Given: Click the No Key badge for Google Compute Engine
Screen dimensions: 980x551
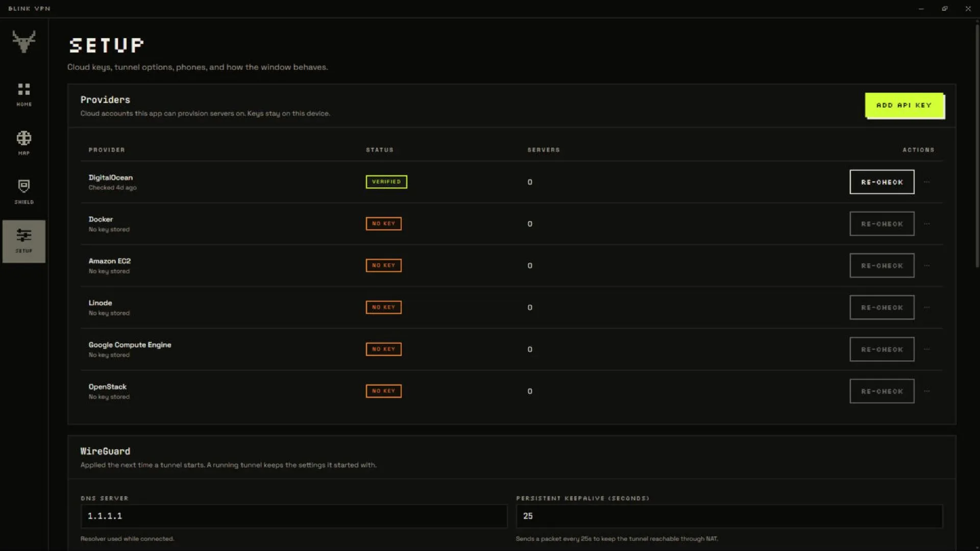Looking at the screenshot, I should tap(383, 349).
